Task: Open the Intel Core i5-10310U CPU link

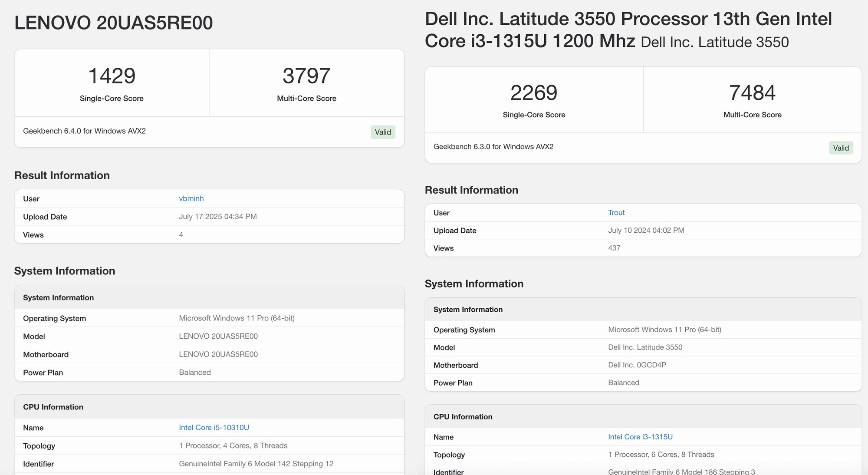Action: (214, 428)
